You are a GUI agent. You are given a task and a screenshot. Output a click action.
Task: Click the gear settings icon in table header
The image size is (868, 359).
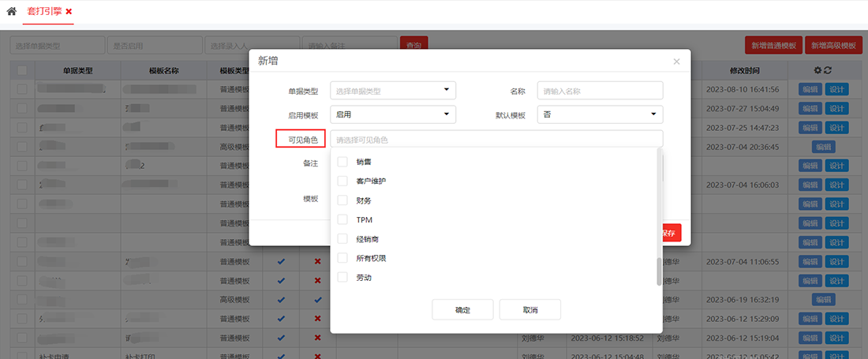817,70
